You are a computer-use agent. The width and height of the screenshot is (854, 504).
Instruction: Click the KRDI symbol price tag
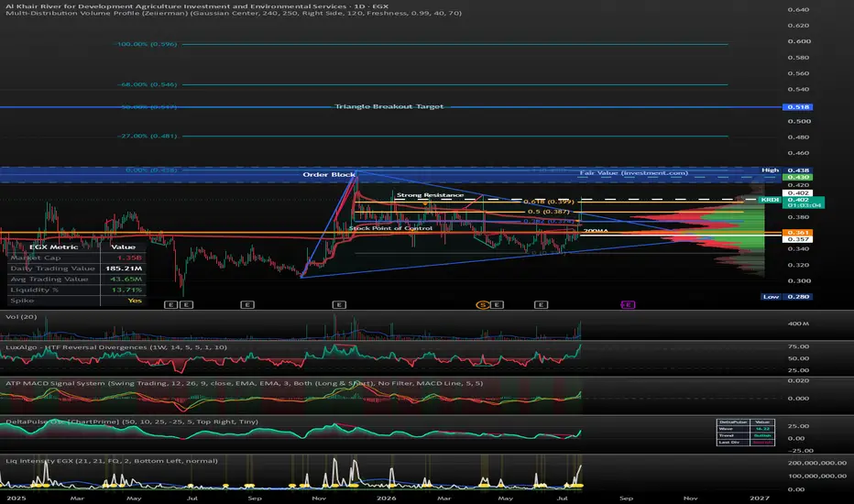[x=770, y=200]
